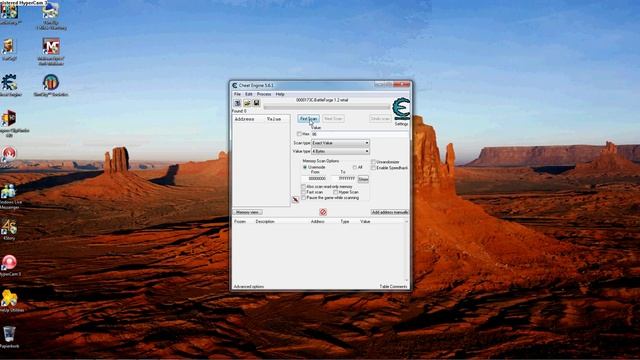Toggle the Hex checkbox
Screen dimensions: 640x360
(x=299, y=134)
